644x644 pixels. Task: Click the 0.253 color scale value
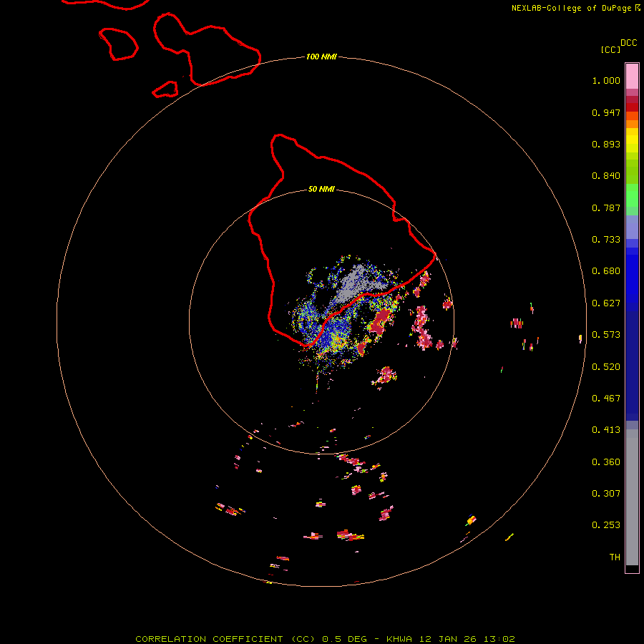(x=606, y=525)
